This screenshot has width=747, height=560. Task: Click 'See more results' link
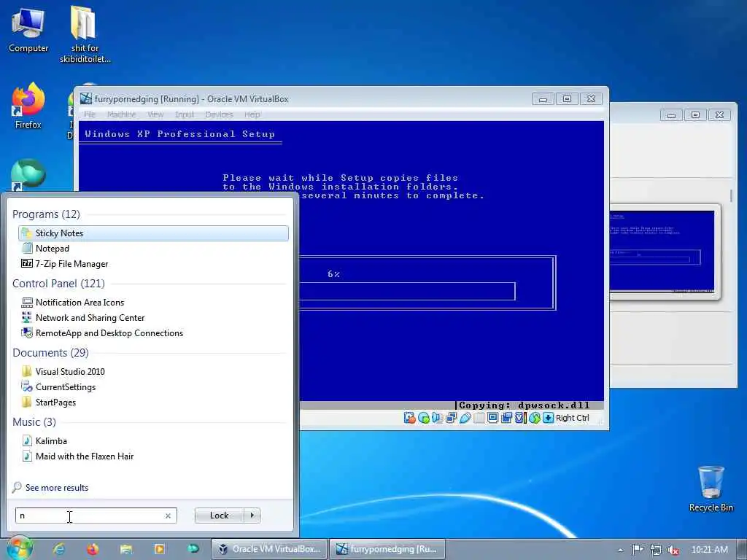coord(57,488)
